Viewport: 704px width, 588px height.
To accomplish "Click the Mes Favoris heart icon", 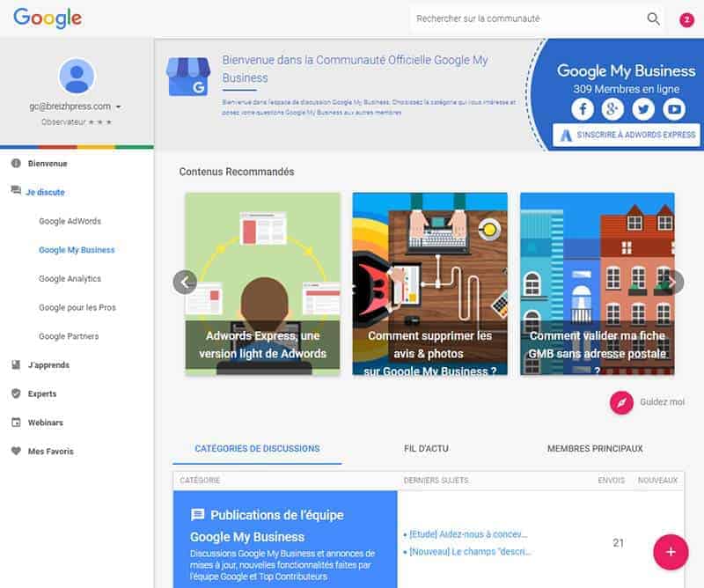I will pos(16,451).
